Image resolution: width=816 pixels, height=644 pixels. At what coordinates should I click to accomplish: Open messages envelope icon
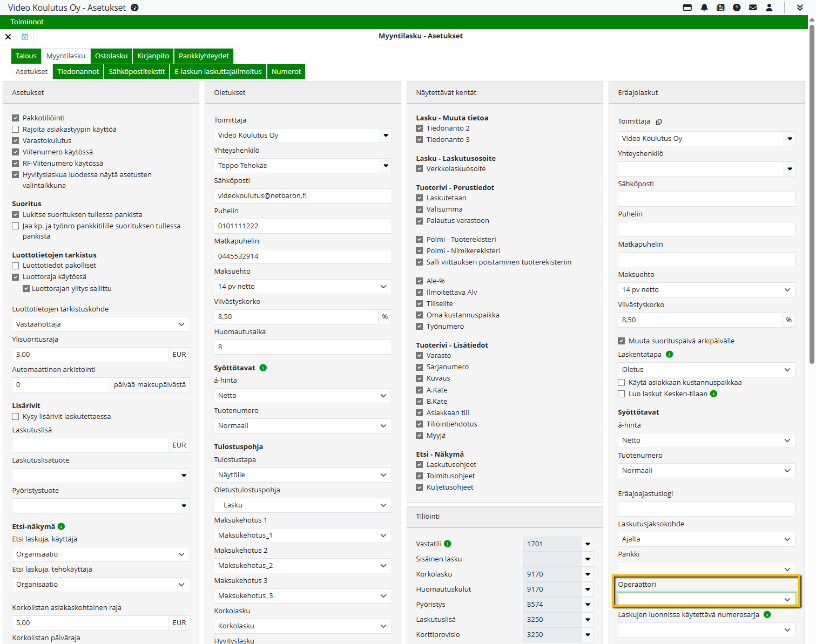coord(753,8)
